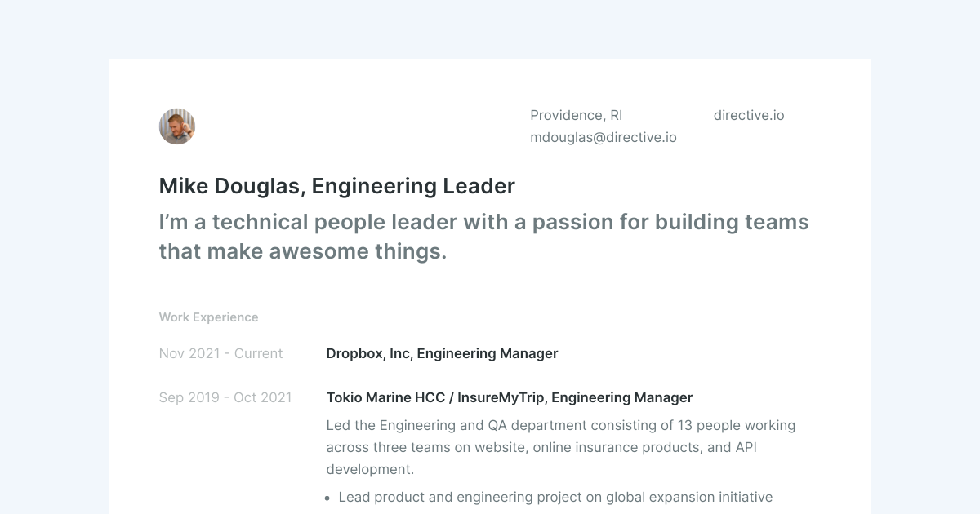Image resolution: width=980 pixels, height=514 pixels.
Task: Click 'Engineering Manager' in the Tokio Marine entry
Action: tap(622, 397)
